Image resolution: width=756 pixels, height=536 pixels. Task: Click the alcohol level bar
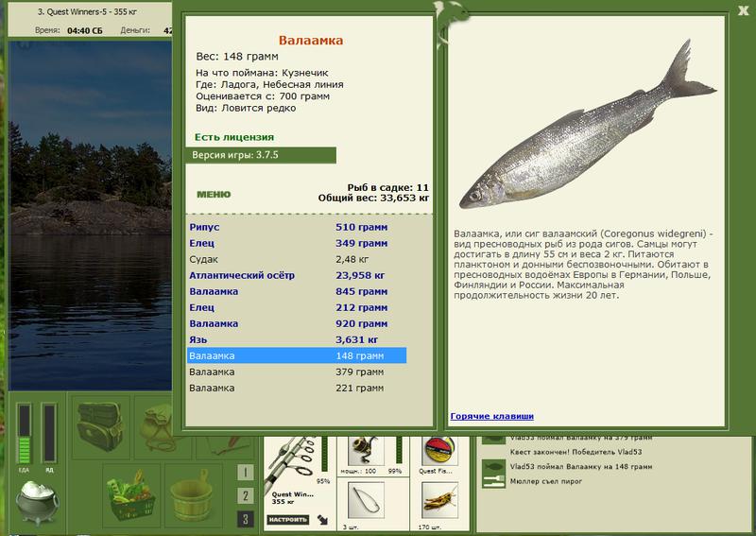pos(49,433)
